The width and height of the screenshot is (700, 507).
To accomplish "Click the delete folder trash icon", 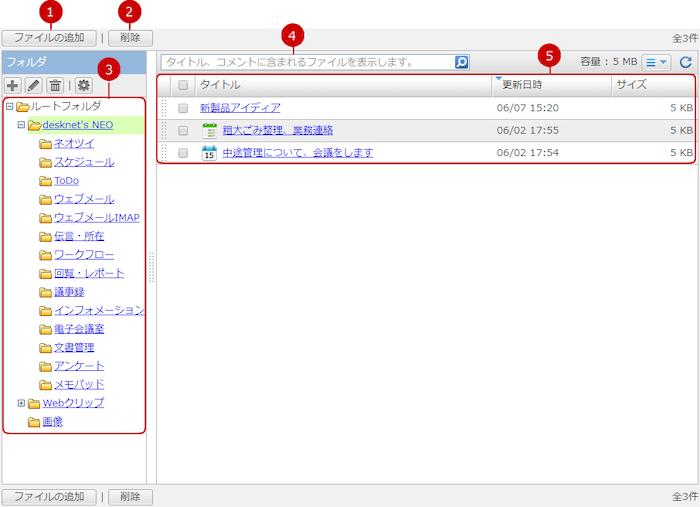I will pyautogui.click(x=55, y=86).
